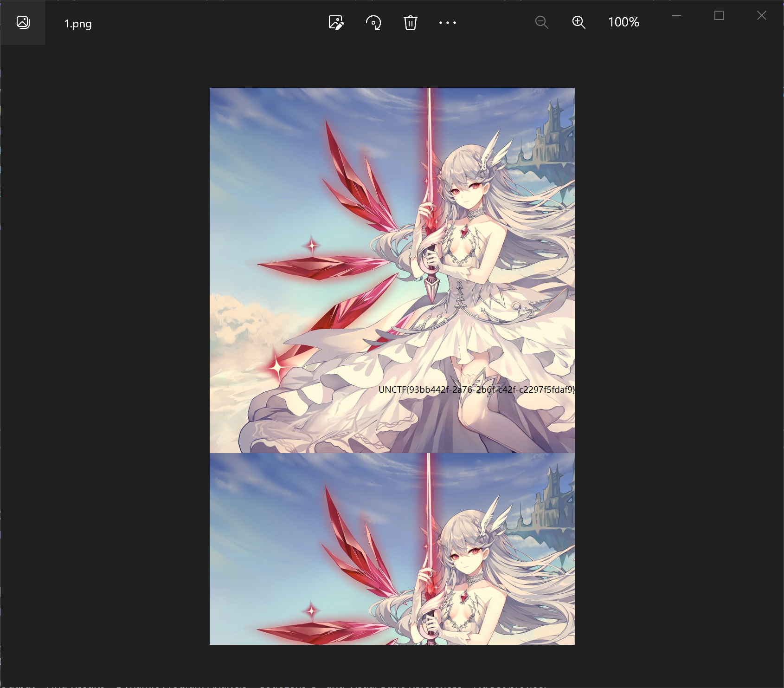
Task: Click the Edit image icon
Action: (x=336, y=22)
